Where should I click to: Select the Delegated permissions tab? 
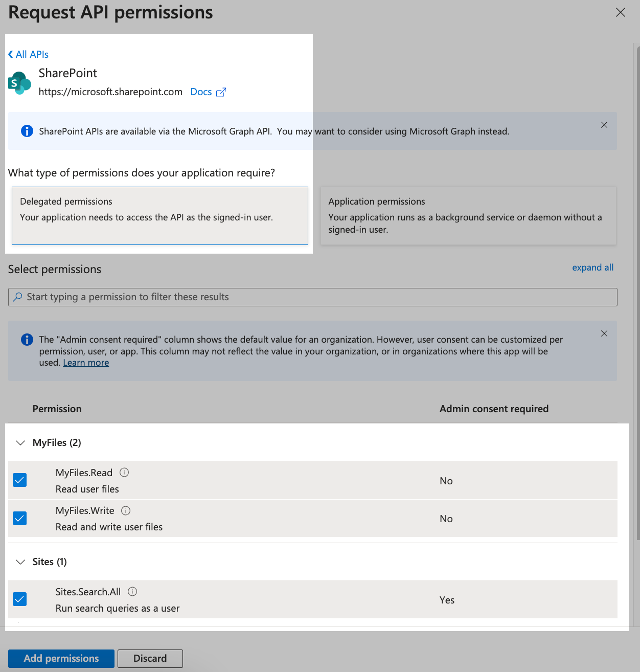[x=159, y=216]
